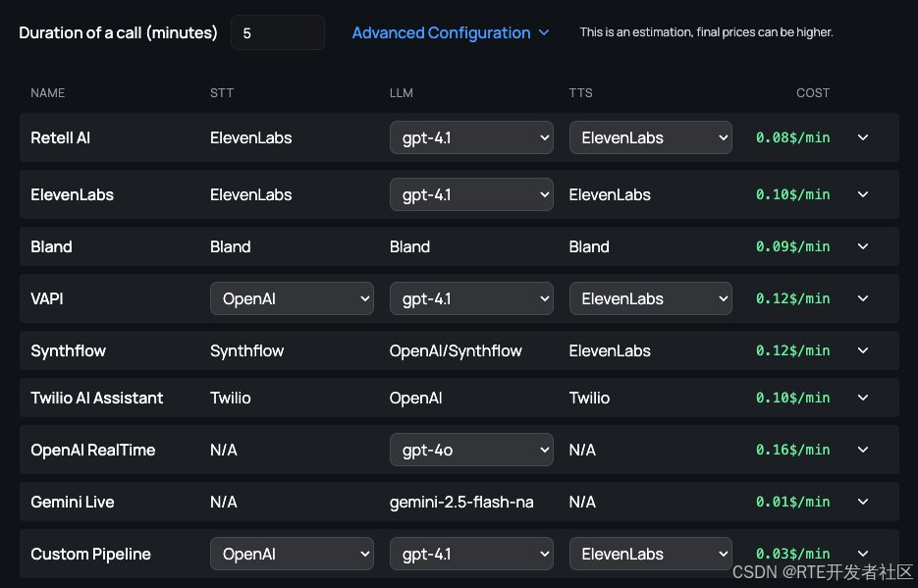Click the STT column header
918x588 pixels.
click(222, 93)
